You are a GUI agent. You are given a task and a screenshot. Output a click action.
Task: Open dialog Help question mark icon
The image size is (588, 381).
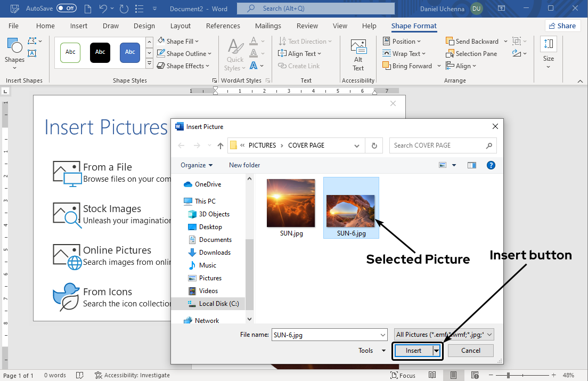click(x=491, y=165)
